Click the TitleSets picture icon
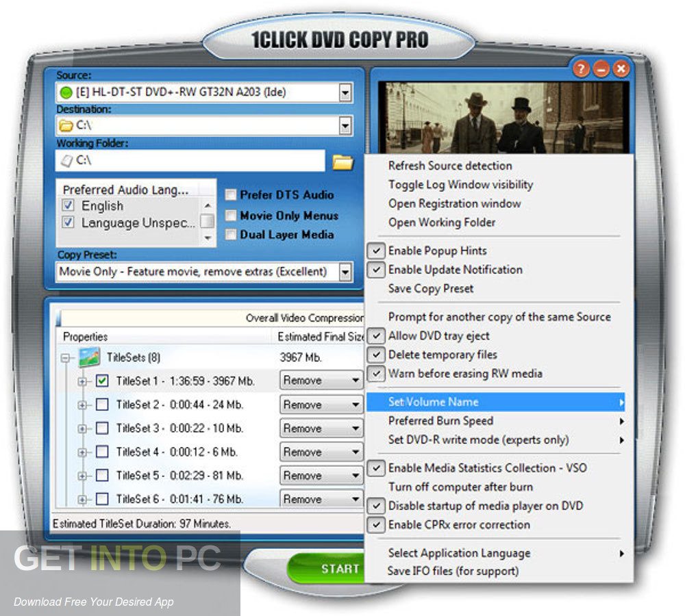The image size is (685, 616). pyautogui.click(x=90, y=357)
